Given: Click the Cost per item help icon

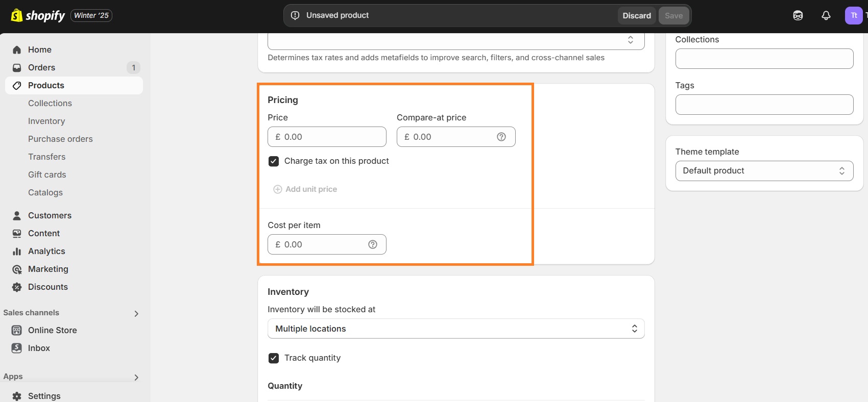Looking at the screenshot, I should point(372,244).
